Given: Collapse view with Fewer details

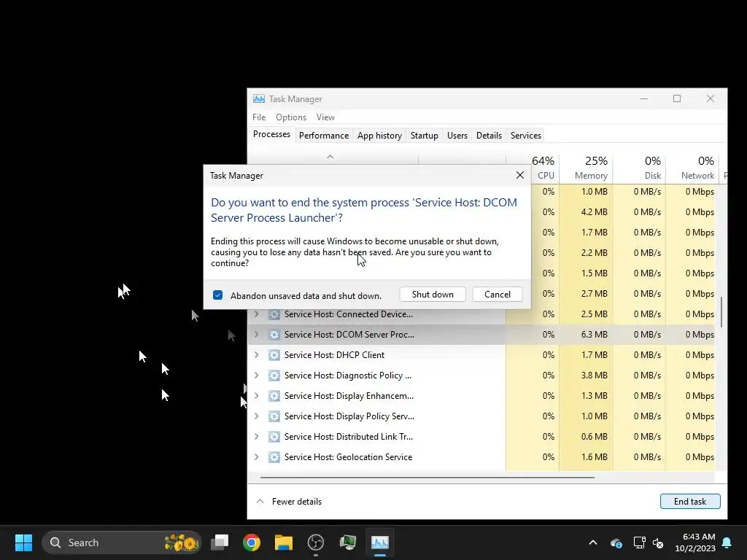Looking at the screenshot, I should coord(289,502).
